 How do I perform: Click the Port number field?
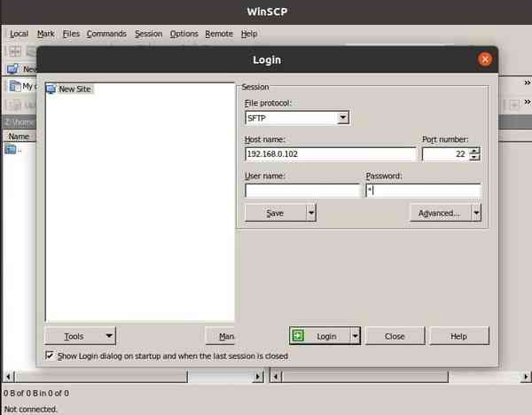pos(446,154)
